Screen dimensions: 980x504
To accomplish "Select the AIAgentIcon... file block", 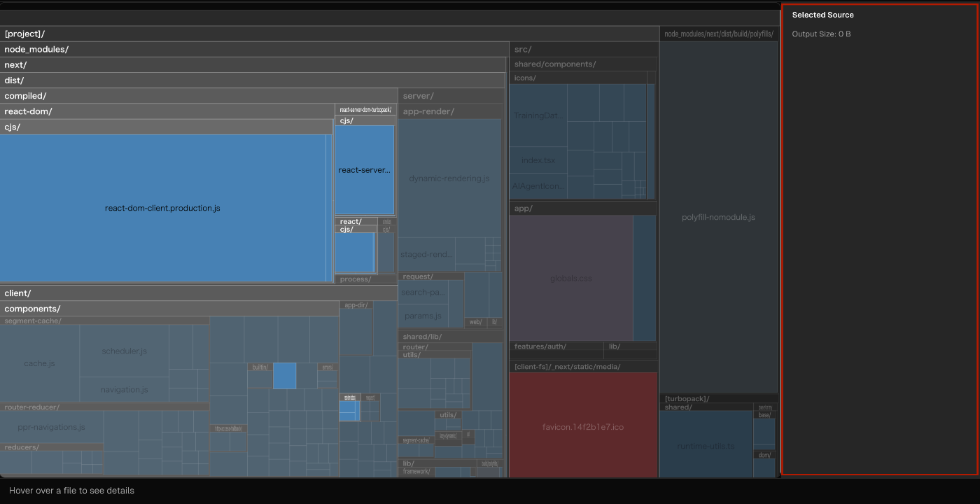I will click(x=538, y=186).
